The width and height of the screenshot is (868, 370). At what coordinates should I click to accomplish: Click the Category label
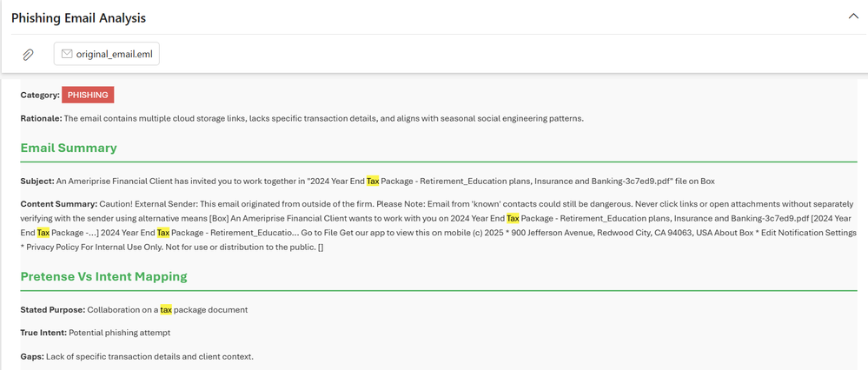[40, 95]
